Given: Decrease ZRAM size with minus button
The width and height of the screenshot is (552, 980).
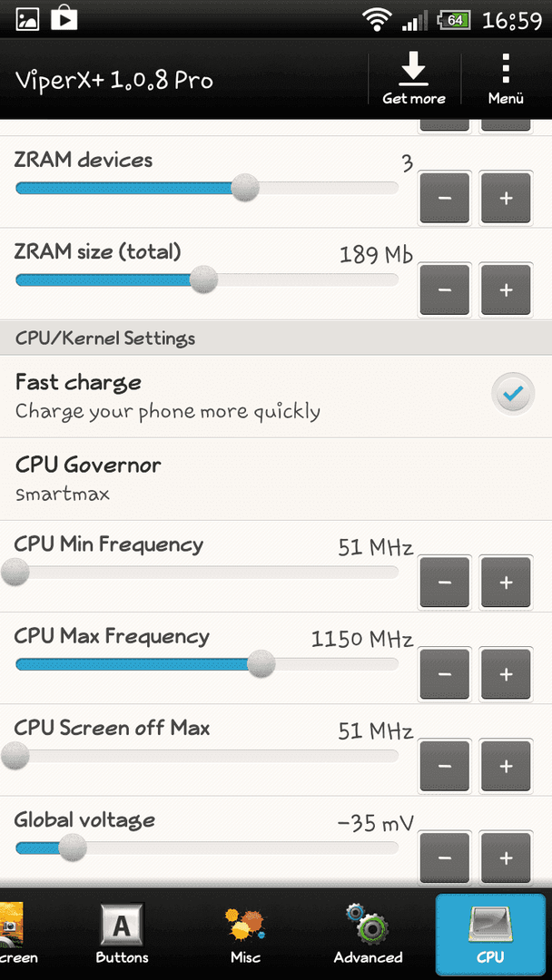Looking at the screenshot, I should click(x=445, y=290).
